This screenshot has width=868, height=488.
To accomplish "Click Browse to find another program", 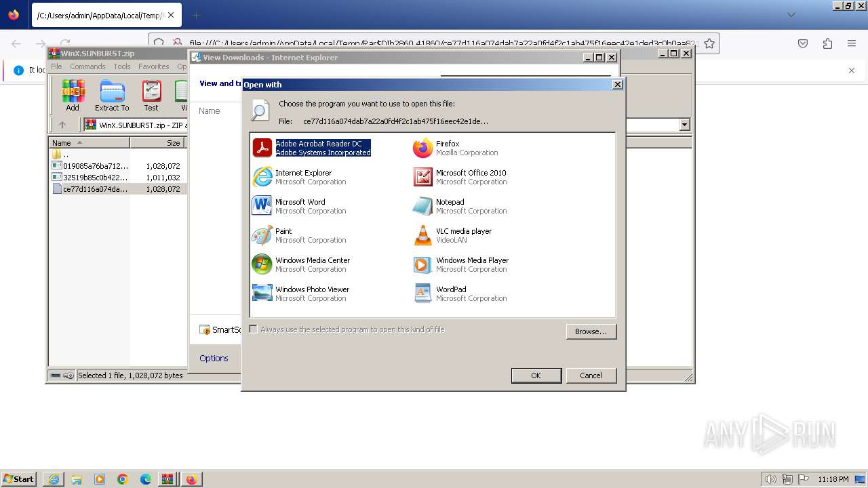I will click(591, 331).
